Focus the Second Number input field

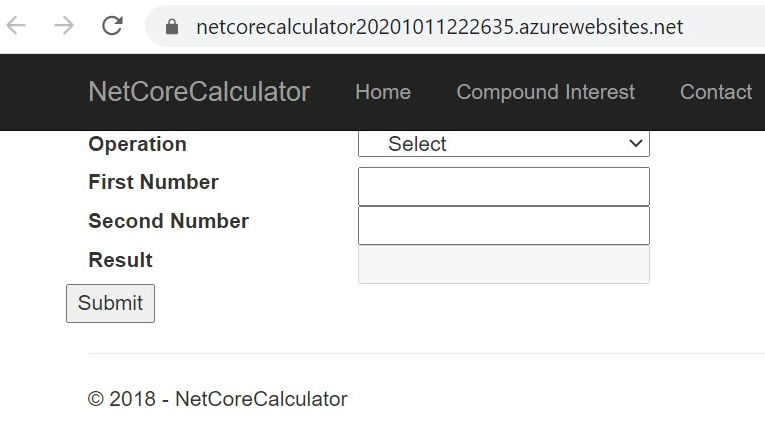(x=503, y=226)
